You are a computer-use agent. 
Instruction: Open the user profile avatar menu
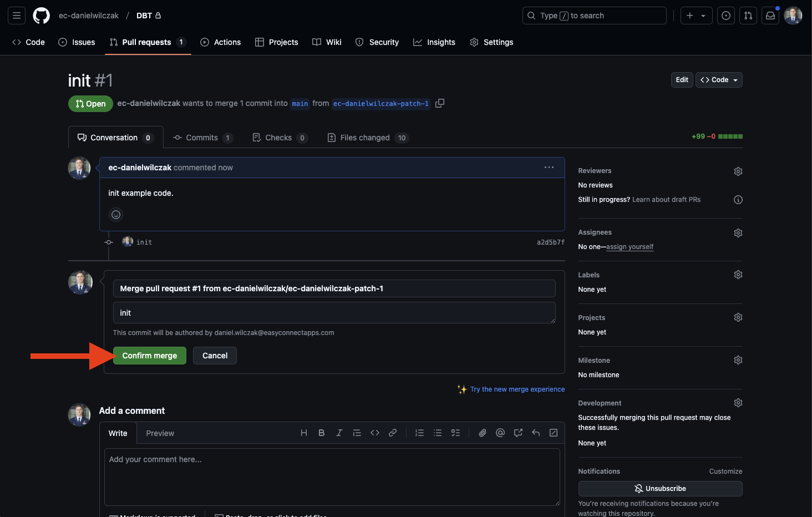[793, 16]
